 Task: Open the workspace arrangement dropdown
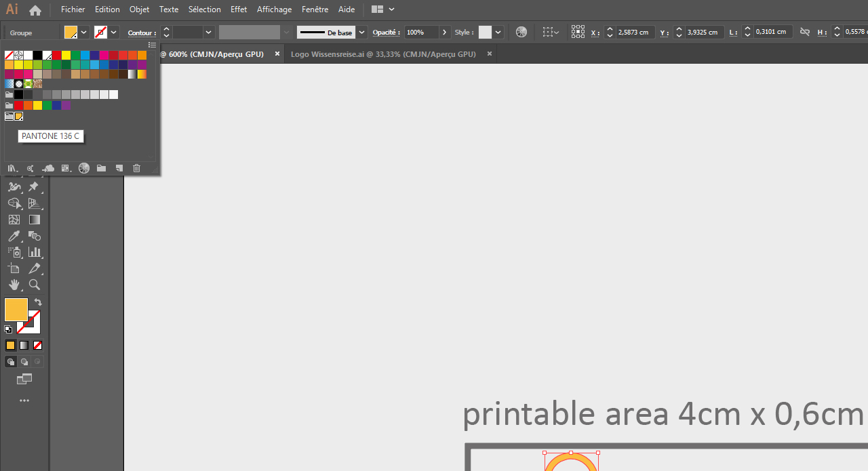[384, 9]
